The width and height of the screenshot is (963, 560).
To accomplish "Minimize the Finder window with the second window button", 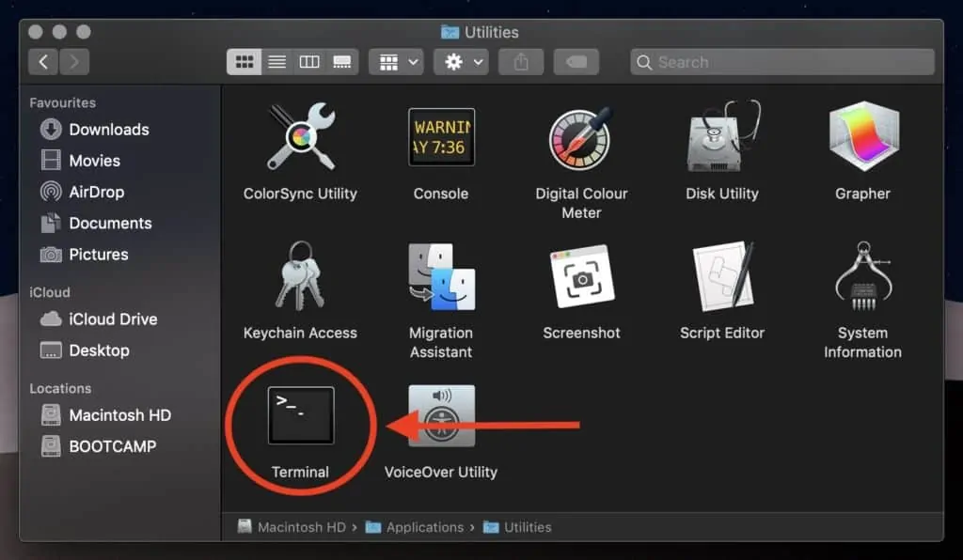I will coord(59,32).
